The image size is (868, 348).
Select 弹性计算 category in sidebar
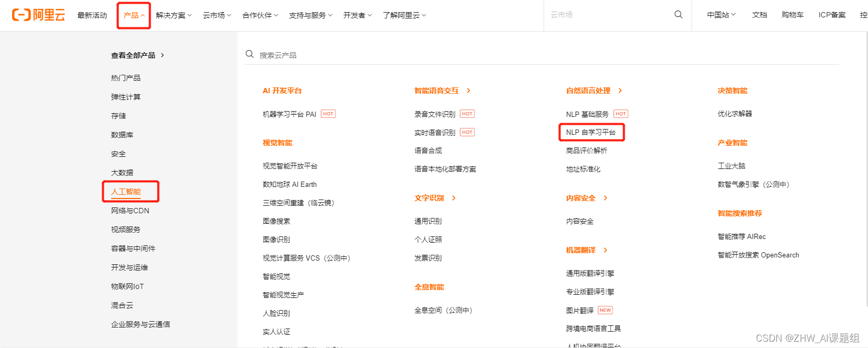[x=126, y=97]
